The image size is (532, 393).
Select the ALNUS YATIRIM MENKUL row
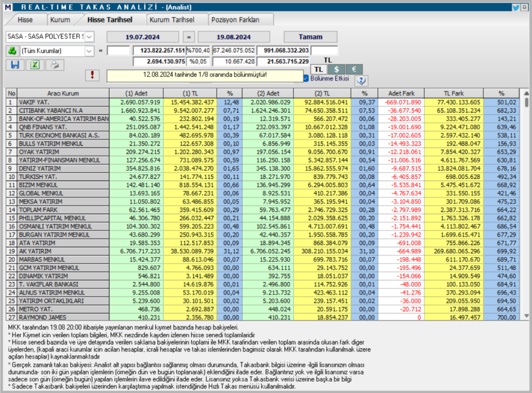263,293
